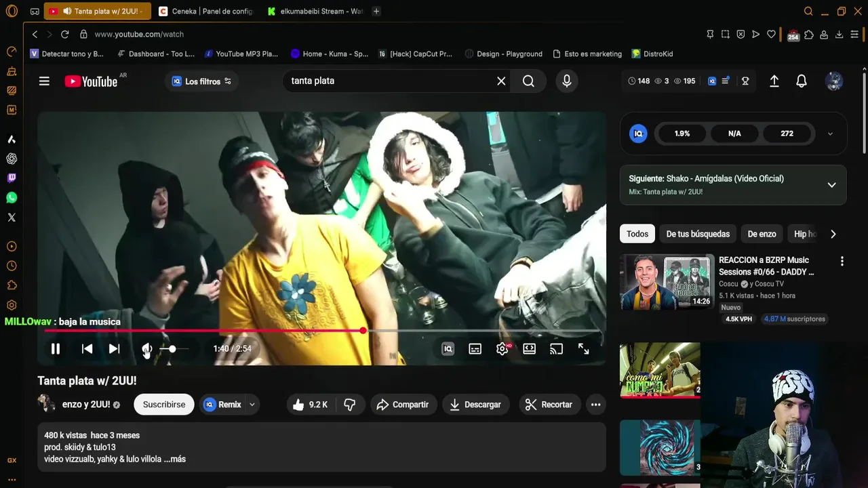Click the red video progress bar scrubber
868x488 pixels.
coord(363,331)
